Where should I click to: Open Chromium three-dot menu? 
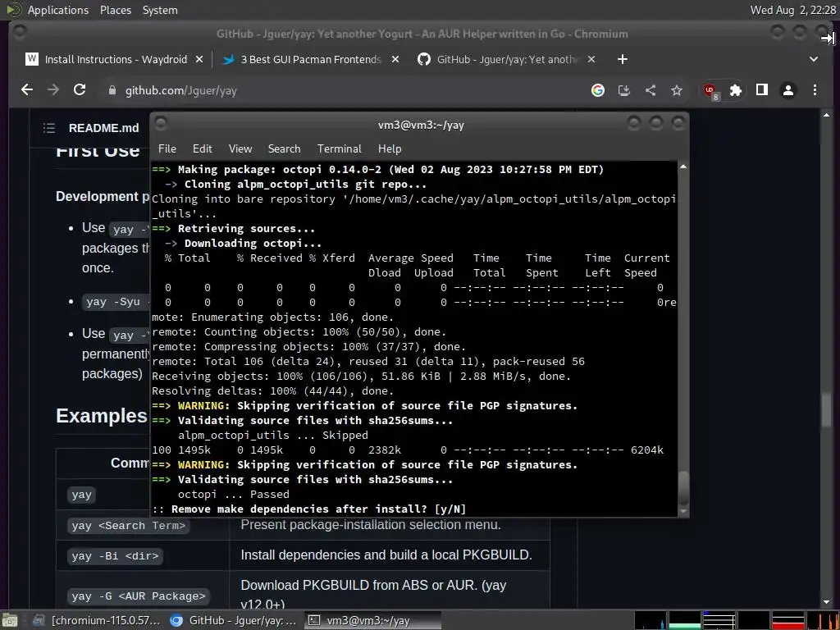[x=815, y=90]
